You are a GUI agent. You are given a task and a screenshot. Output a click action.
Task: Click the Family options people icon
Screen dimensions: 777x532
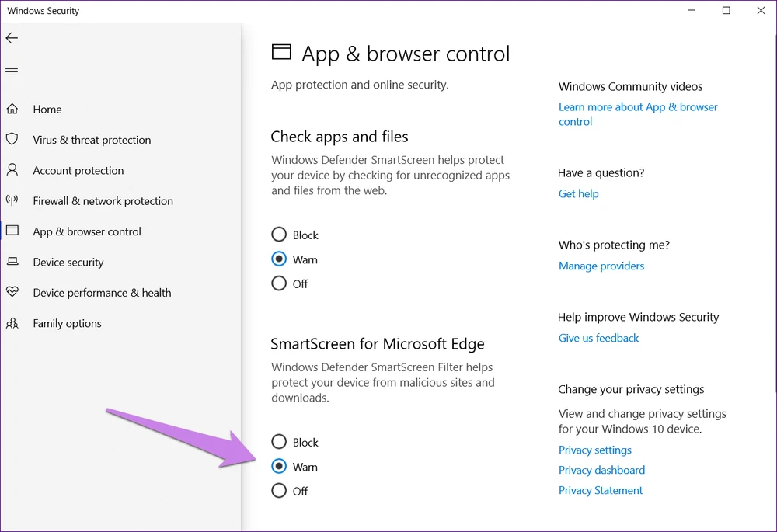click(x=12, y=323)
